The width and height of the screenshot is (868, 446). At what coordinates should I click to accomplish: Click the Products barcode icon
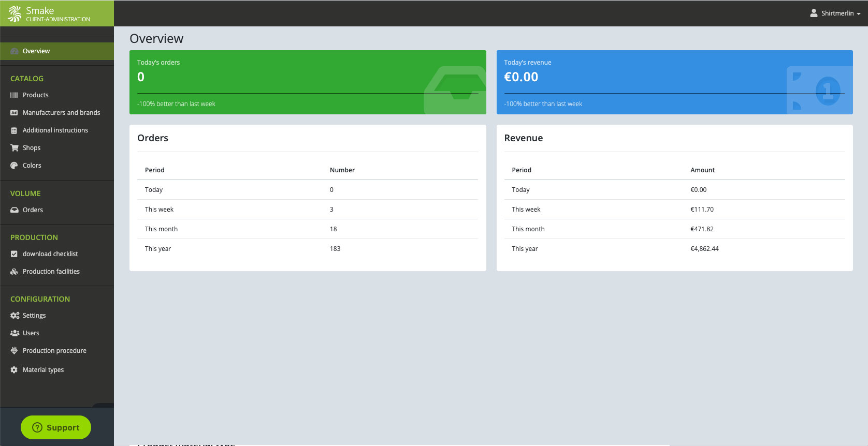pos(14,95)
